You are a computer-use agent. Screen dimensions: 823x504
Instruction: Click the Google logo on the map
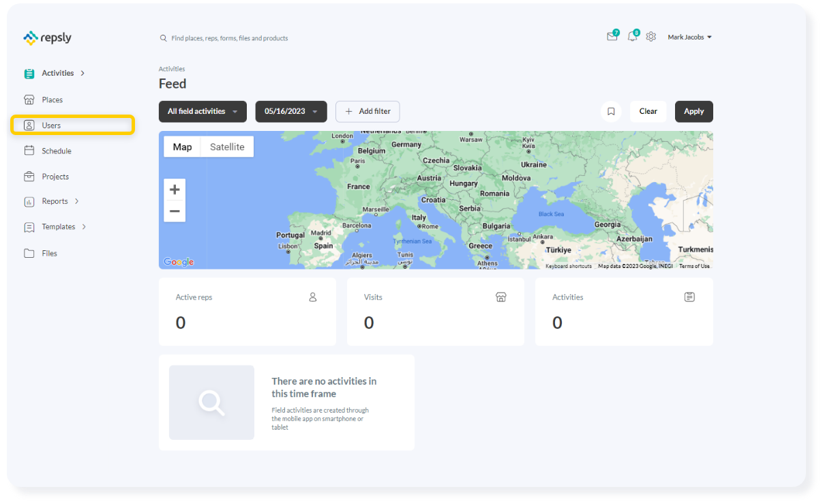[179, 262]
